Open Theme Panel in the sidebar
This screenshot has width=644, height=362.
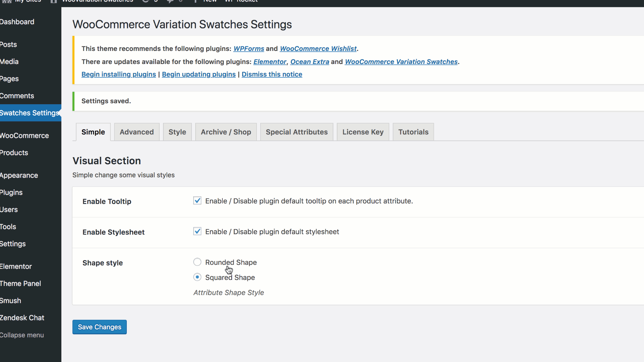pyautogui.click(x=20, y=284)
